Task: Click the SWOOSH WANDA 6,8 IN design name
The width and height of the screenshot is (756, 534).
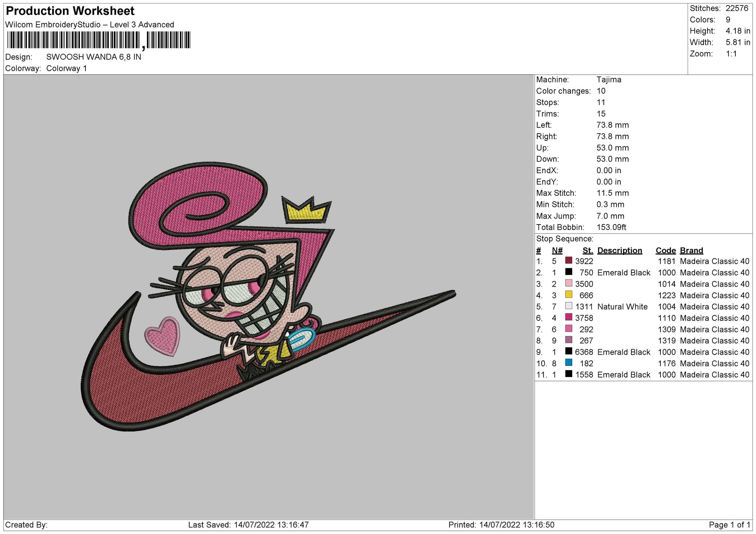Action: 94,57
